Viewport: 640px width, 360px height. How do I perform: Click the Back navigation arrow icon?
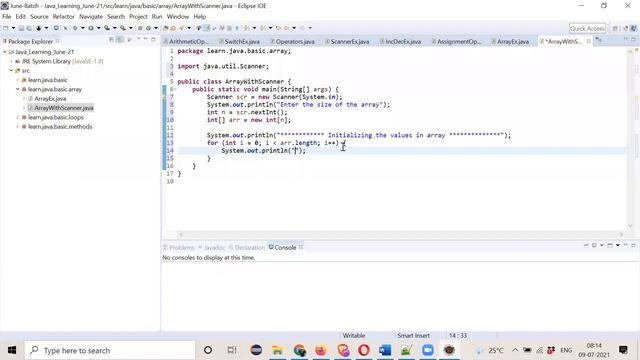pos(287,28)
